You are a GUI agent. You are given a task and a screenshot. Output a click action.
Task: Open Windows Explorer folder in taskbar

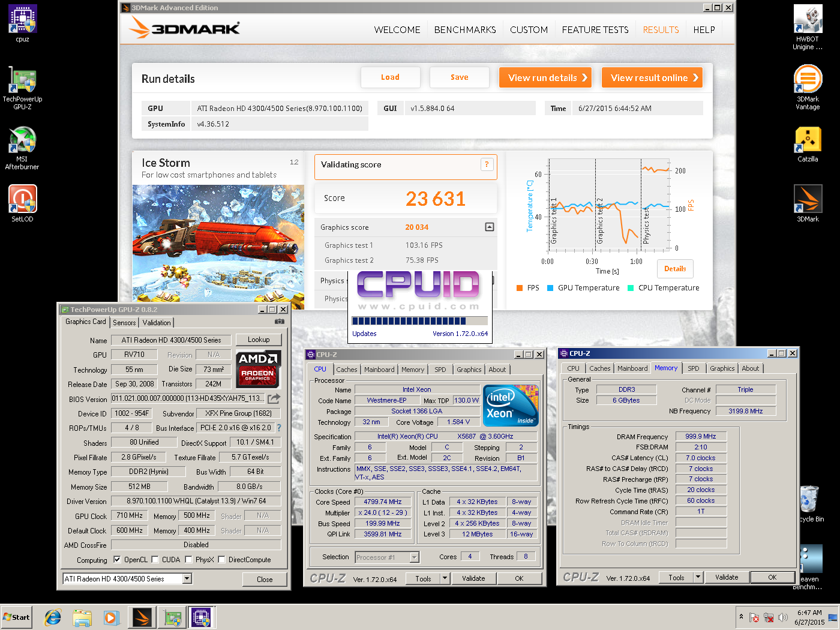click(82, 617)
